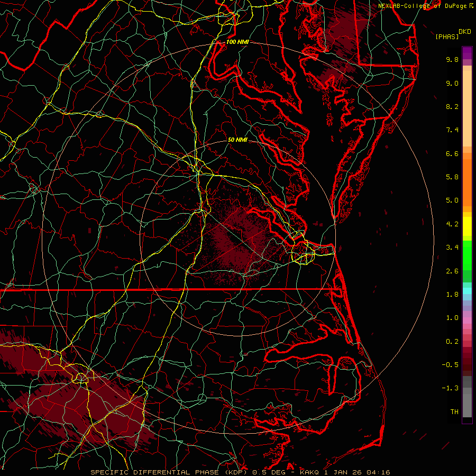The image size is (476, 476).
Task: Click the 1.0 color scale value
Action: [x=452, y=318]
